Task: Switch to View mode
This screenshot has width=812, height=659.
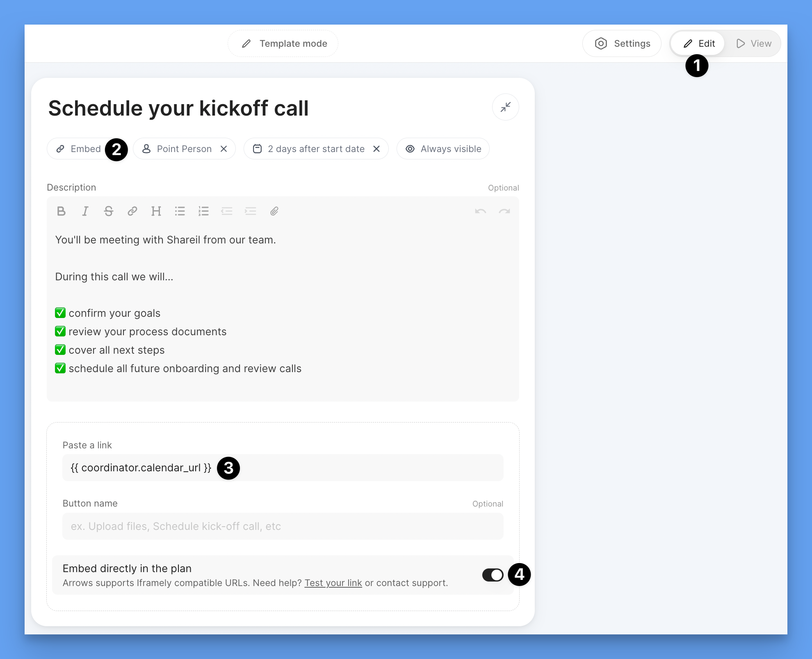Action: pyautogui.click(x=754, y=43)
